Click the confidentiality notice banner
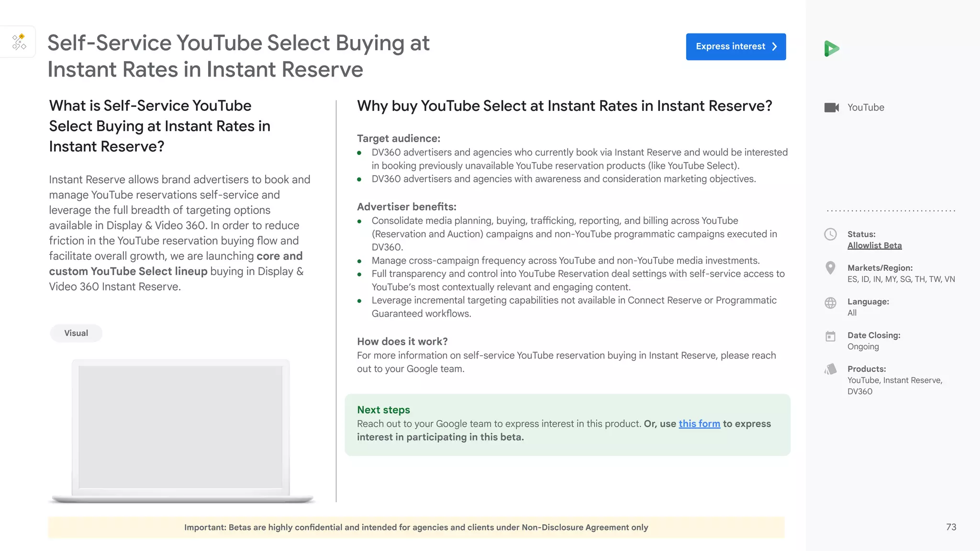The height and width of the screenshot is (551, 980). tap(416, 527)
